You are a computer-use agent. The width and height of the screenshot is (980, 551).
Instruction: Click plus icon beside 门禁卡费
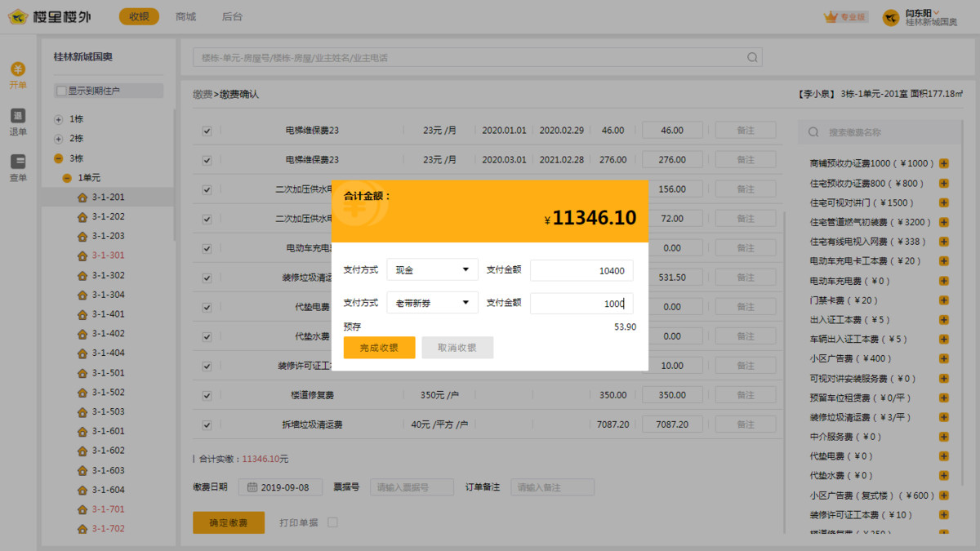pyautogui.click(x=944, y=300)
